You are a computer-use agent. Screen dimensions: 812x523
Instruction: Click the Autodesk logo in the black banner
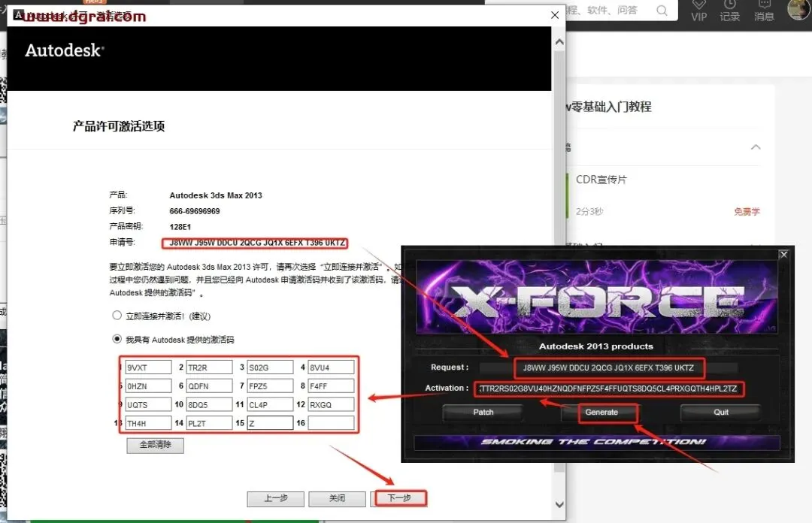coord(65,50)
